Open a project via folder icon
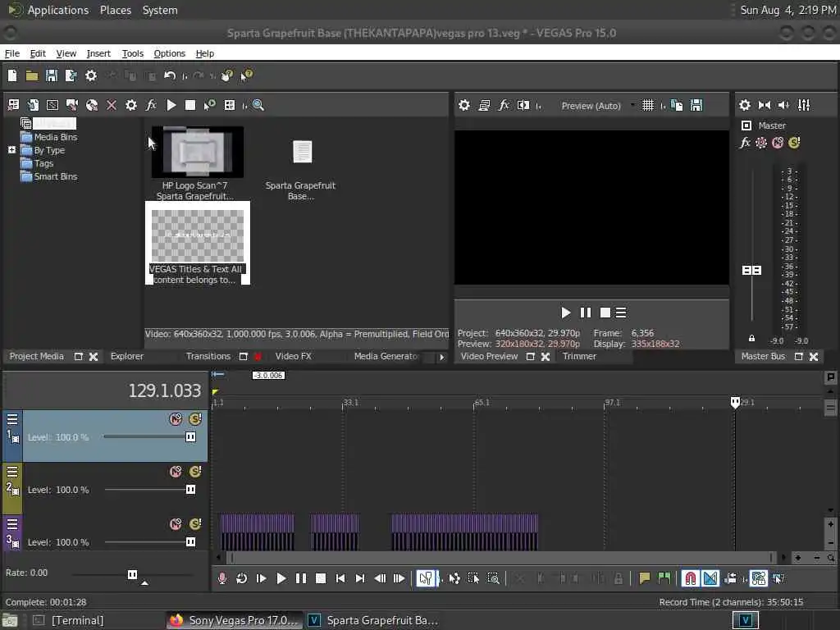This screenshot has width=840, height=630. (x=32, y=75)
